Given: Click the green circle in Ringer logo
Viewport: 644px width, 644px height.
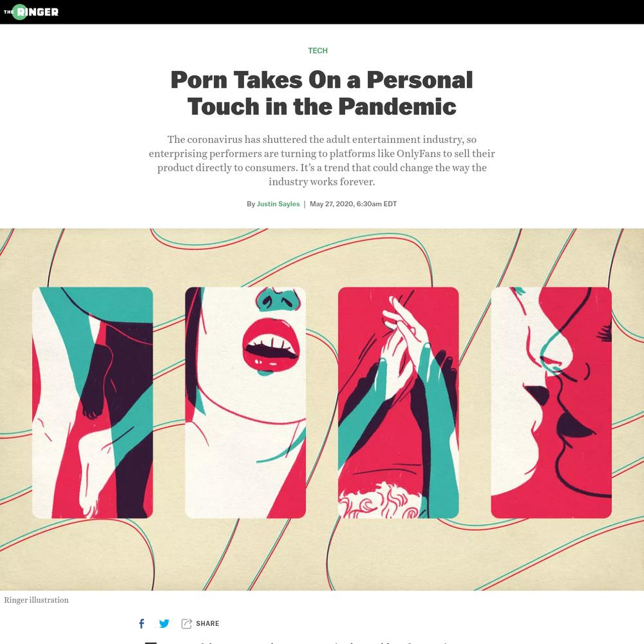Looking at the screenshot, I should pos(20,12).
